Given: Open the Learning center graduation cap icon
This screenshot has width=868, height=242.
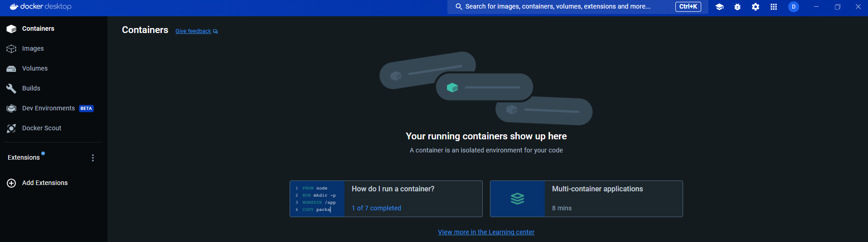Looking at the screenshot, I should [x=719, y=7].
